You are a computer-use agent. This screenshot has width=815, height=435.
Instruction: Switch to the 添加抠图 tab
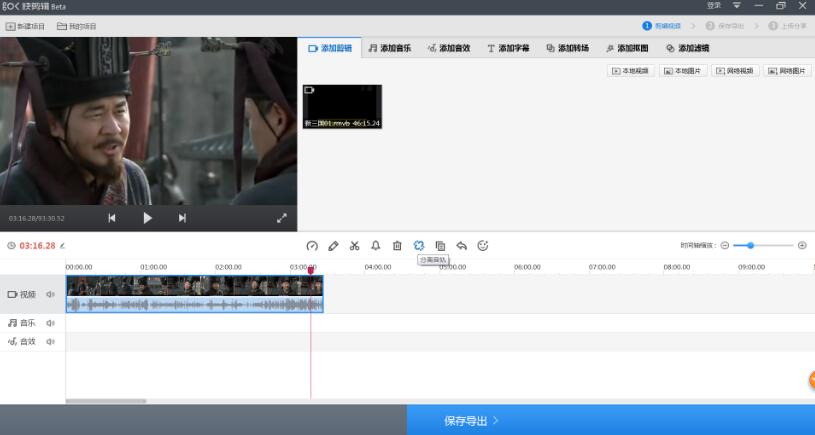[627, 48]
